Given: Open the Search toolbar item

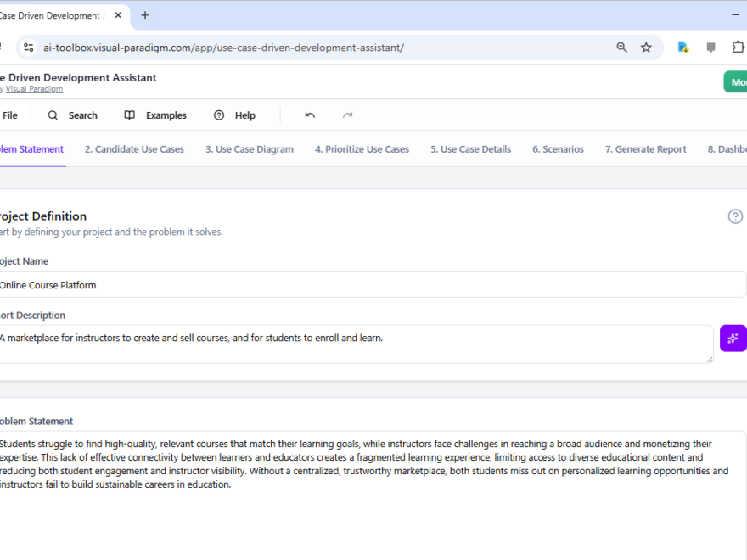Looking at the screenshot, I should coord(72,115).
